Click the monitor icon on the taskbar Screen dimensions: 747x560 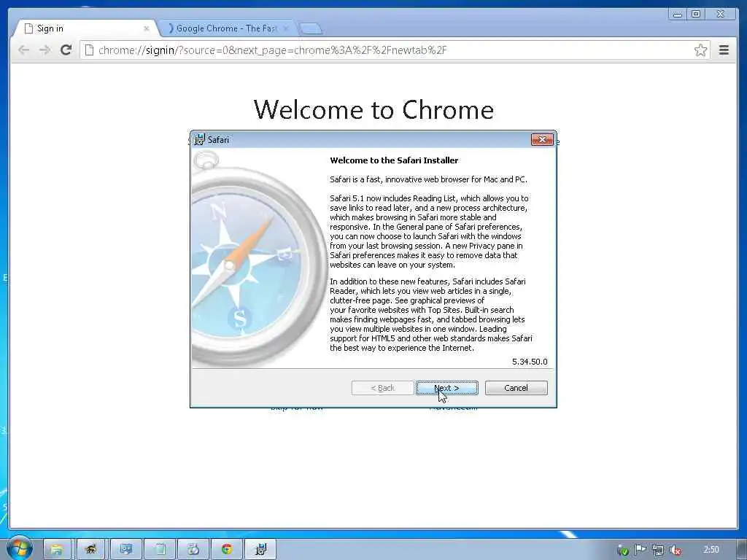click(125, 550)
